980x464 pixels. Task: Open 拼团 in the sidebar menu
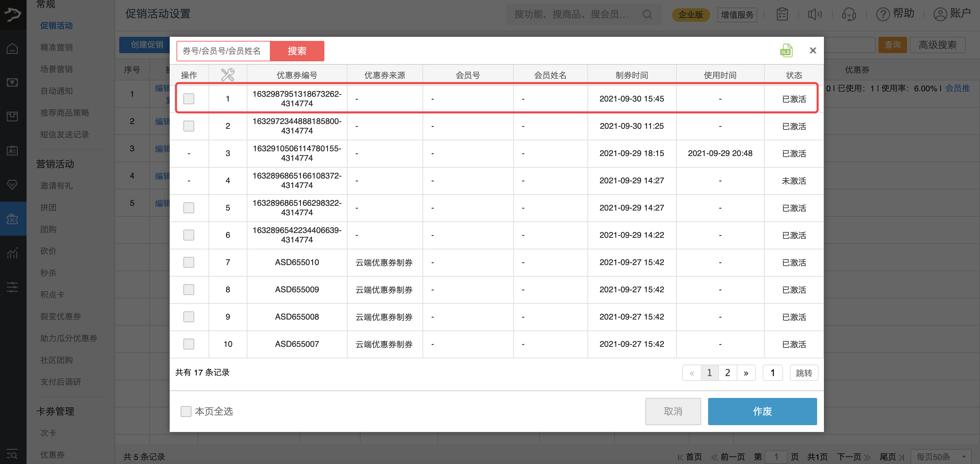[48, 207]
